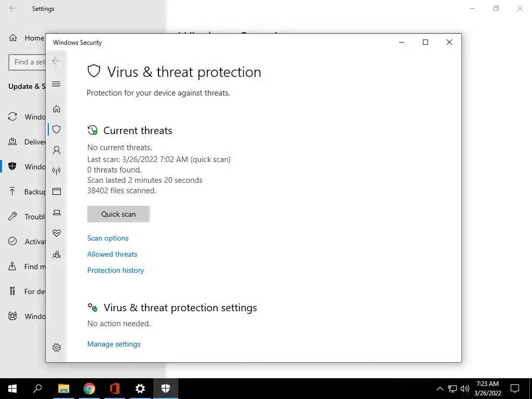Click back arrow in Settings window
532x399 pixels.
(12, 8)
